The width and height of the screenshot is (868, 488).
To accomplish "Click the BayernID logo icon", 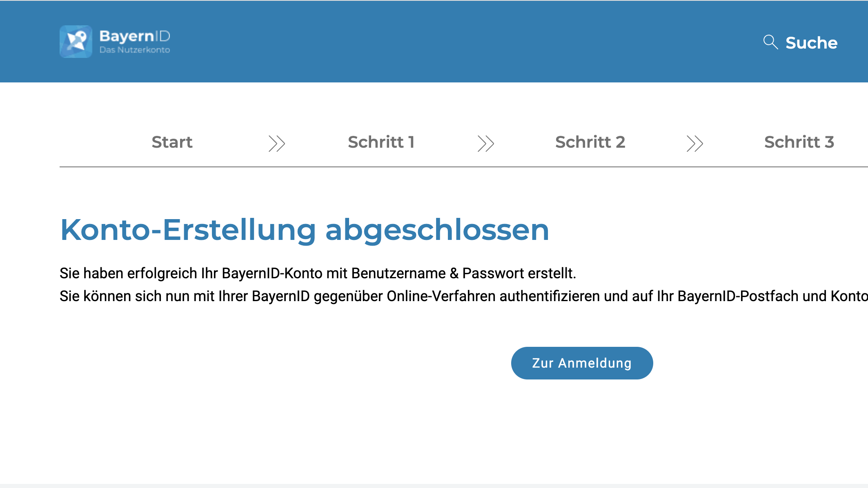I will coord(76,42).
